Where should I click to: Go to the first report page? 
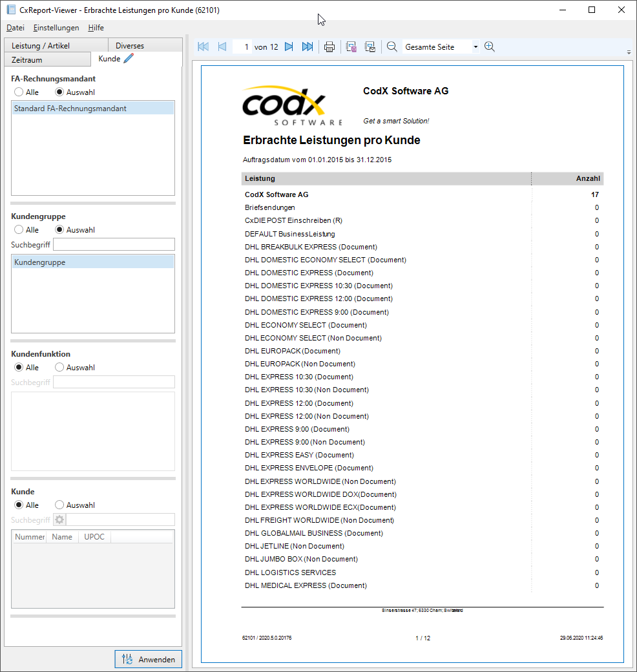click(x=204, y=47)
